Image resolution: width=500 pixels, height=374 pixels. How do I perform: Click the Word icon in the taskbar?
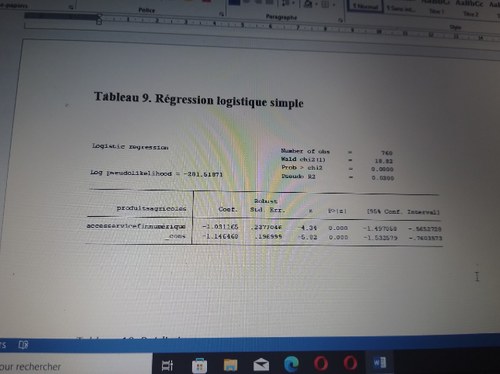click(x=380, y=362)
